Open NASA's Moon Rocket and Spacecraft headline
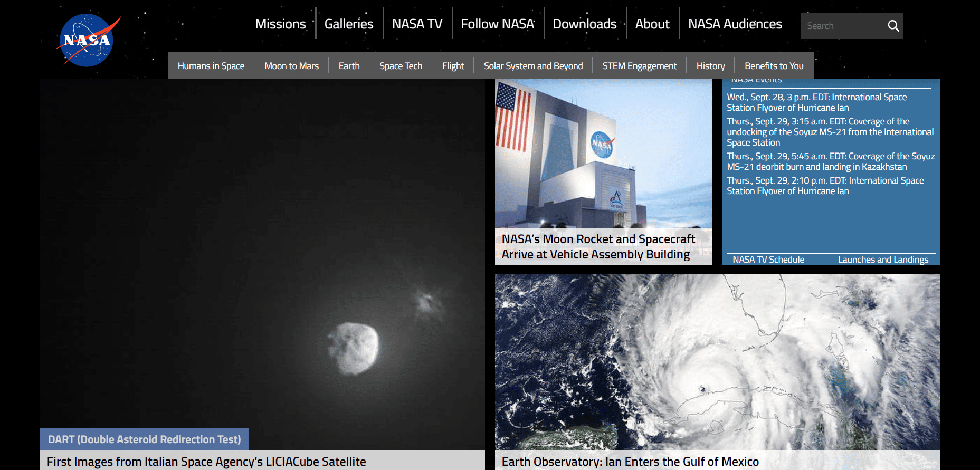Image resolution: width=980 pixels, height=470 pixels. pyautogui.click(x=598, y=246)
